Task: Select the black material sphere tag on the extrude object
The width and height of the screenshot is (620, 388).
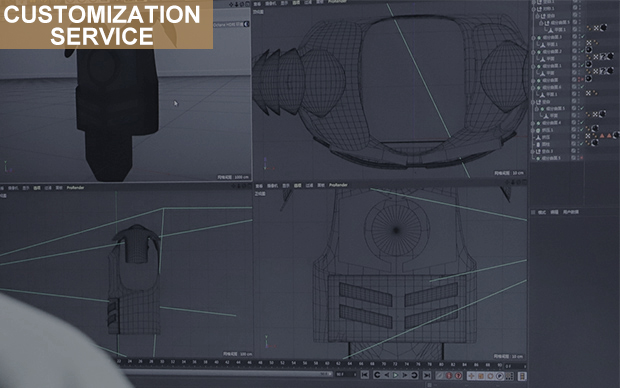Action: pyautogui.click(x=595, y=129)
